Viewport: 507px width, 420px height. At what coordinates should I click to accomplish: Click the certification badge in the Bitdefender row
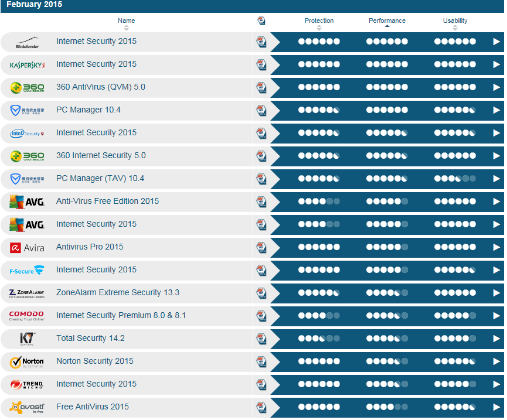(x=261, y=42)
